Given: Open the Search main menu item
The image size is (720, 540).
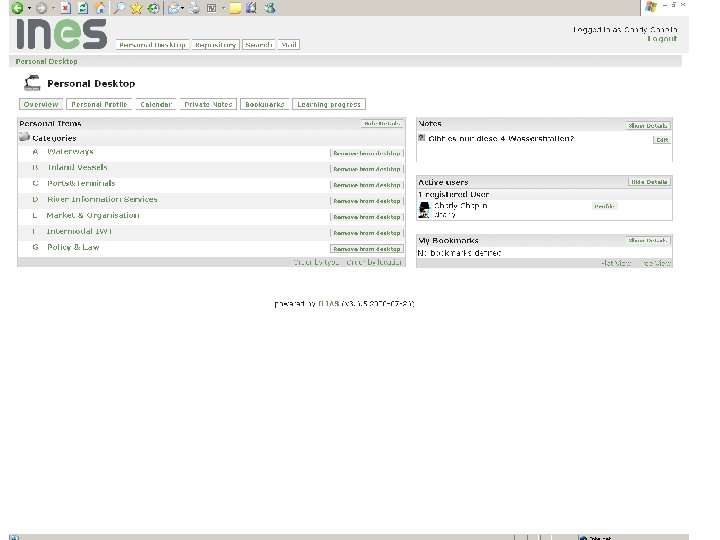Looking at the screenshot, I should tap(259, 45).
